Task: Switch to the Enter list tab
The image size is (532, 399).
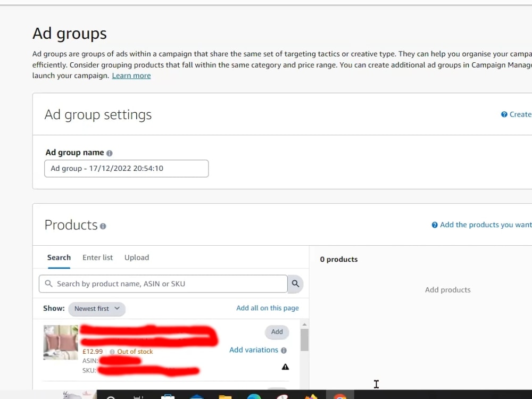Action: [x=98, y=257]
